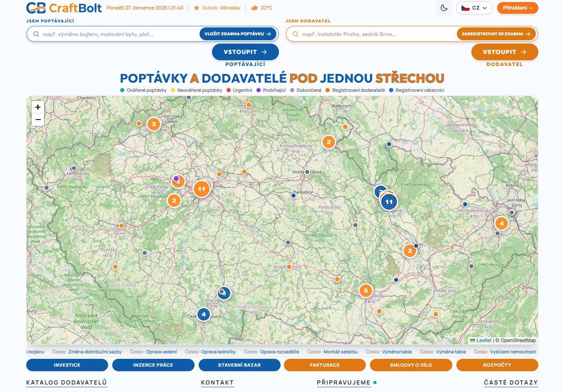This screenshot has width=562, height=392.
Task: Click the search icon in the poptávající field
Action: [36, 34]
